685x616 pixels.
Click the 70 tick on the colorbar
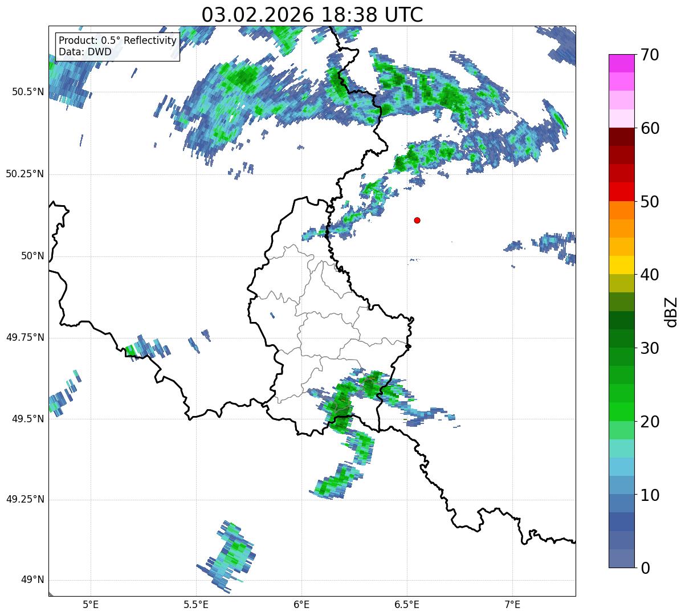tap(650, 55)
